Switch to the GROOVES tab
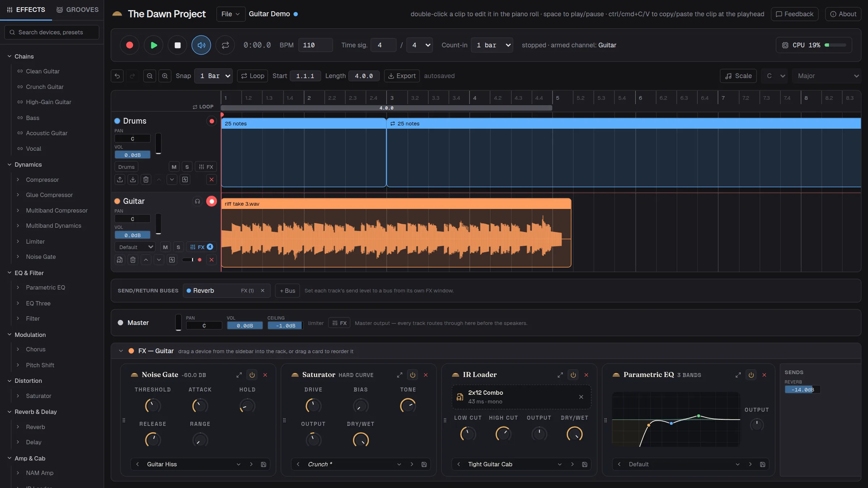Screen dimensions: 868x488 coord(78,10)
